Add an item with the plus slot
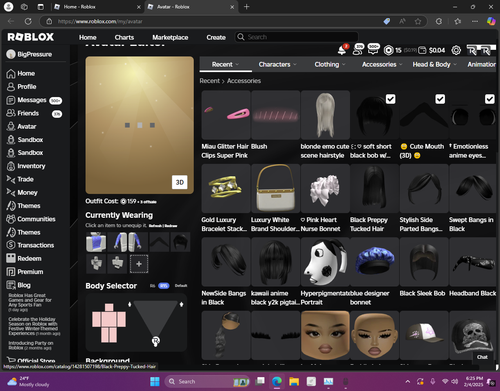Viewport: 500px width, 391px height. (x=139, y=264)
